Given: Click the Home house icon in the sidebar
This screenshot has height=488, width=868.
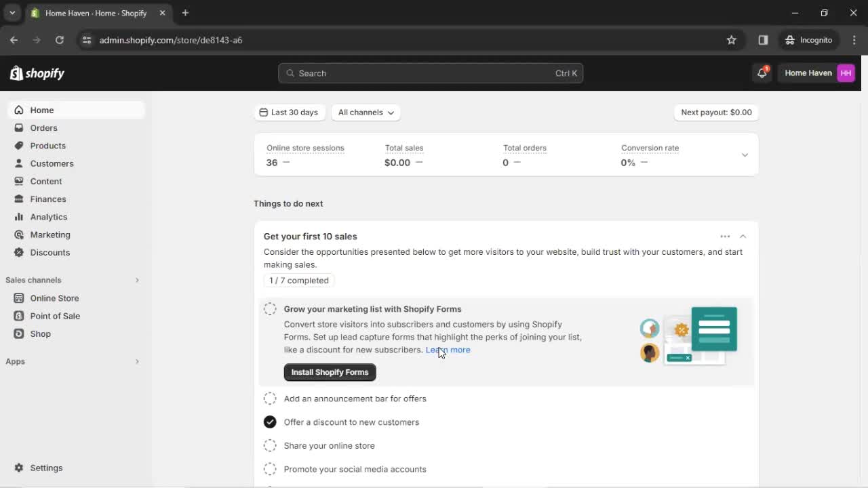Looking at the screenshot, I should (x=19, y=110).
